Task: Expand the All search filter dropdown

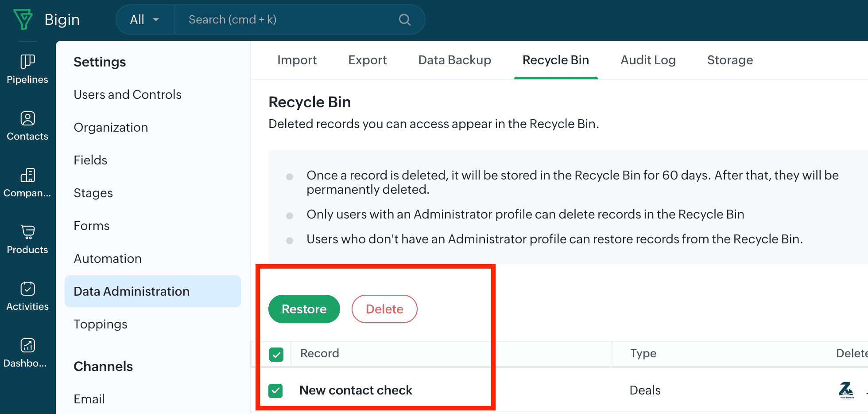Action: [x=145, y=20]
